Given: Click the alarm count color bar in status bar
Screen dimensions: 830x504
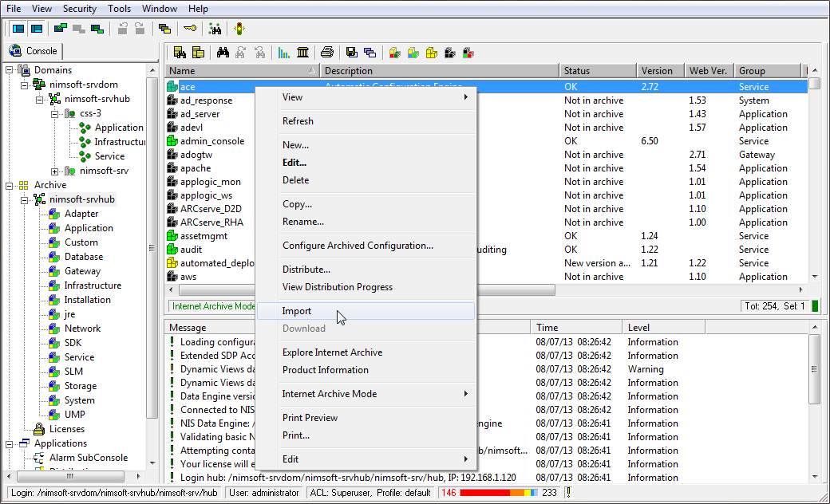Looking at the screenshot, I should pyautogui.click(x=499, y=492).
